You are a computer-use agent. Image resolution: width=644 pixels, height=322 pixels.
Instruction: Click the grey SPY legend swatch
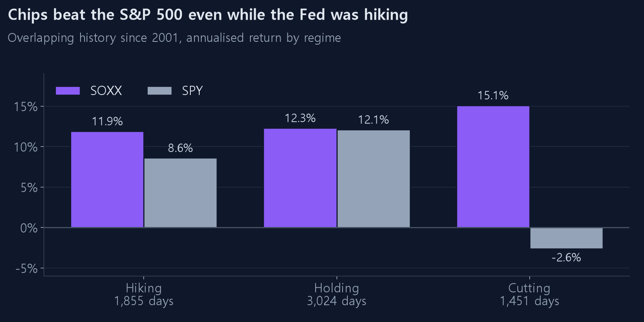pyautogui.click(x=159, y=91)
